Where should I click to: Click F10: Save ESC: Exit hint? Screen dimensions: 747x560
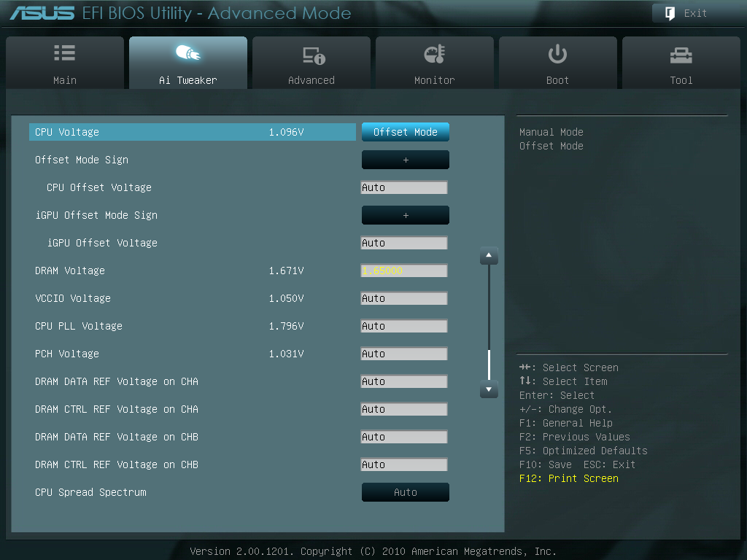tap(578, 464)
